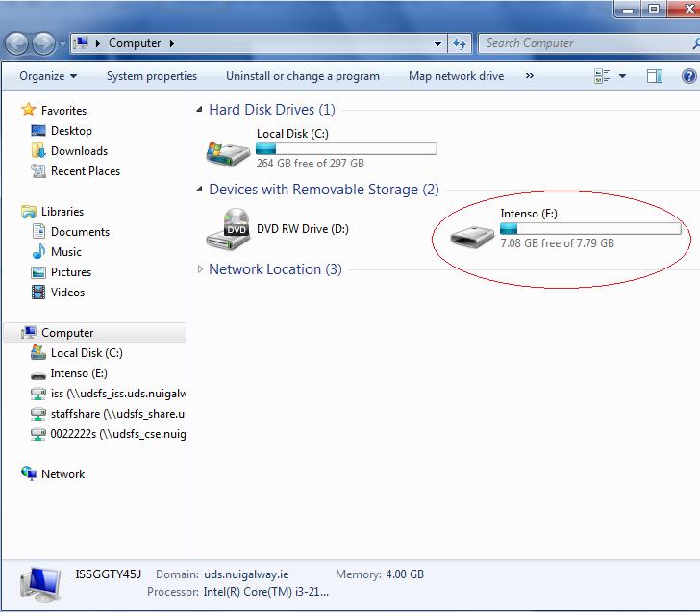
Task: Open the DVD RW Drive (D:)
Action: (228, 230)
